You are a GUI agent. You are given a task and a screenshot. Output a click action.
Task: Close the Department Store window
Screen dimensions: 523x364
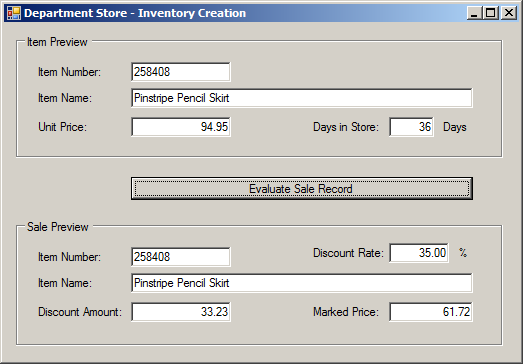(x=509, y=13)
